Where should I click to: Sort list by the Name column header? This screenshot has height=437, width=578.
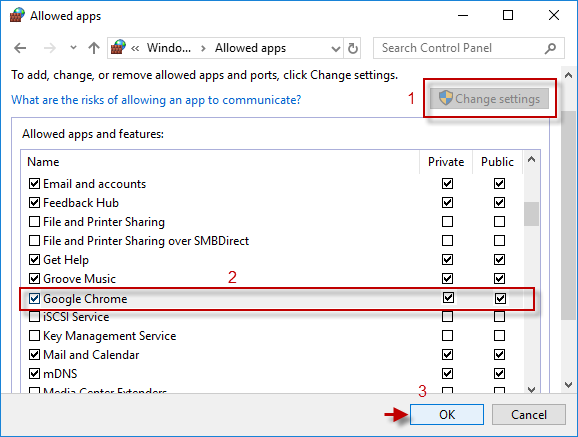[x=43, y=162]
